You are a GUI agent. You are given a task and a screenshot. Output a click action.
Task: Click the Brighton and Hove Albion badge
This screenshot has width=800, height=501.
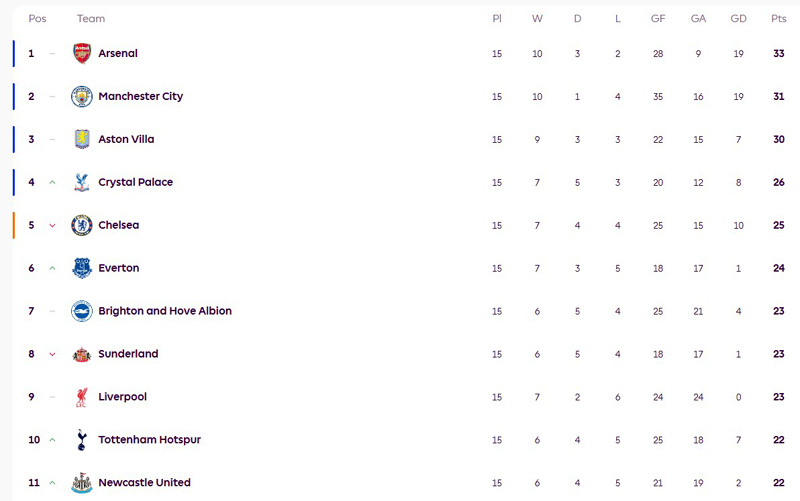point(82,311)
